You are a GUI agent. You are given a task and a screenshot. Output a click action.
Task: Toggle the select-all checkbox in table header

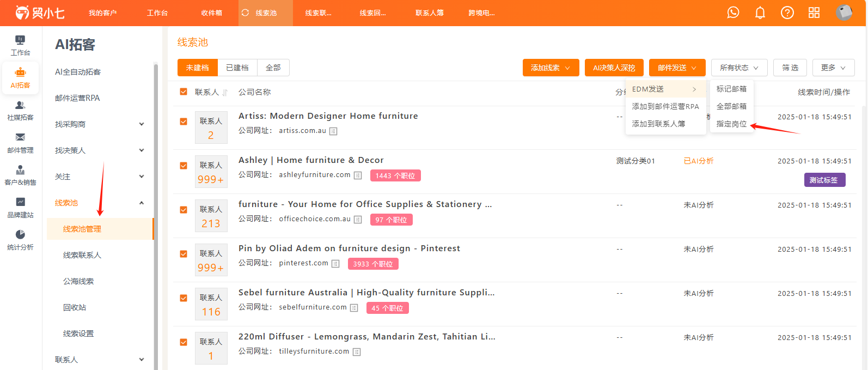click(184, 92)
